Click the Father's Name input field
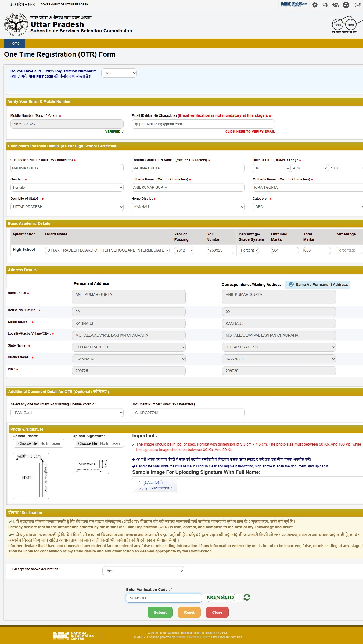363x644 pixels. 188,187
